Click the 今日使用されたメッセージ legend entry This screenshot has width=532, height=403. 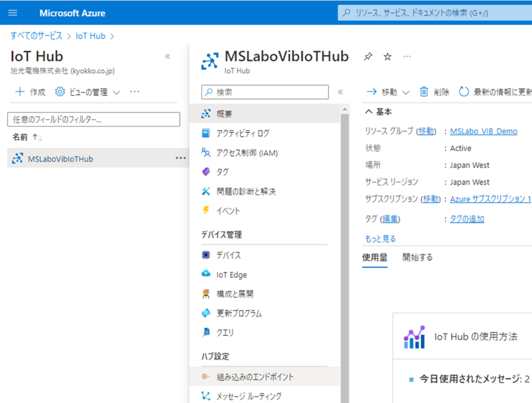(x=470, y=379)
